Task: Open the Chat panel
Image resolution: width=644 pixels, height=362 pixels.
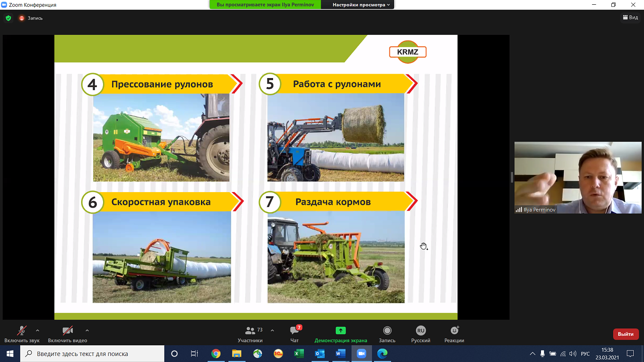Action: (295, 331)
